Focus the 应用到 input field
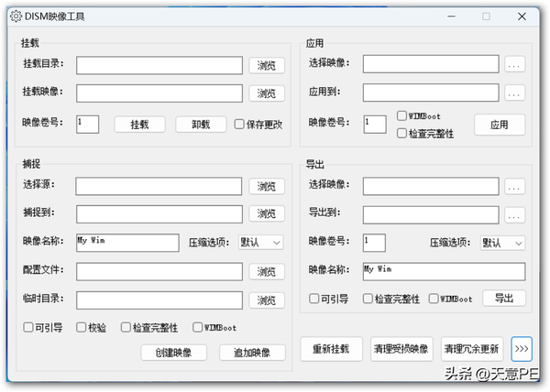Screen dimensions: 550x392 (x=431, y=93)
